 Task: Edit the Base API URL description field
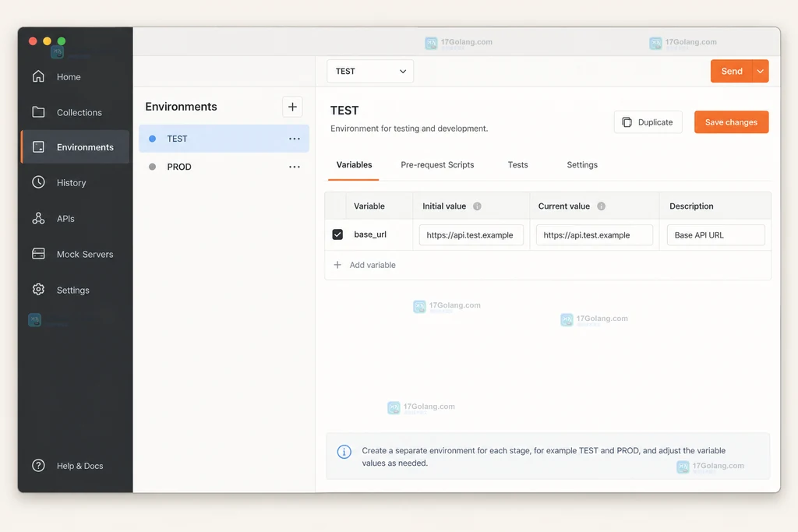click(x=715, y=235)
